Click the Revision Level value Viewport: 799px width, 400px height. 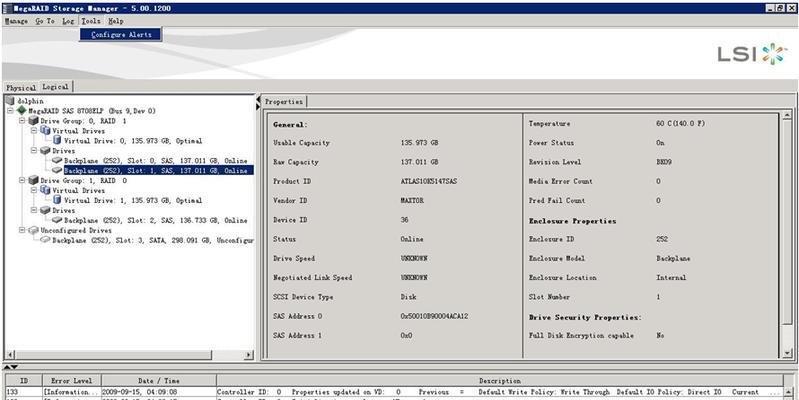(x=662, y=162)
